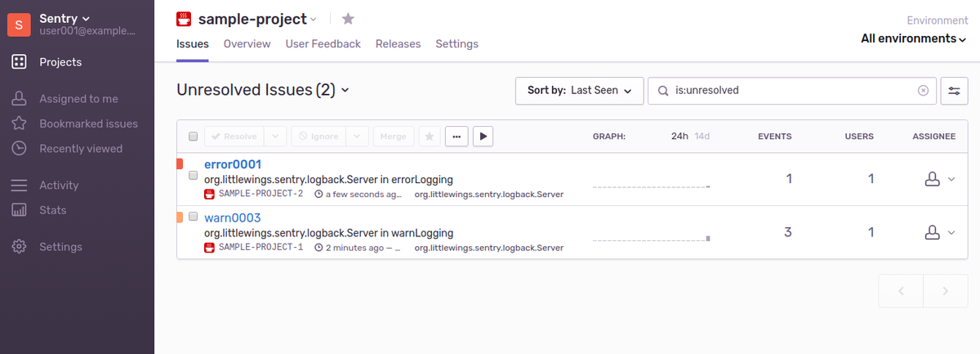Screen dimensions: 980x354
Task: Check the error0001 issue checkbox
Action: coord(193,175)
